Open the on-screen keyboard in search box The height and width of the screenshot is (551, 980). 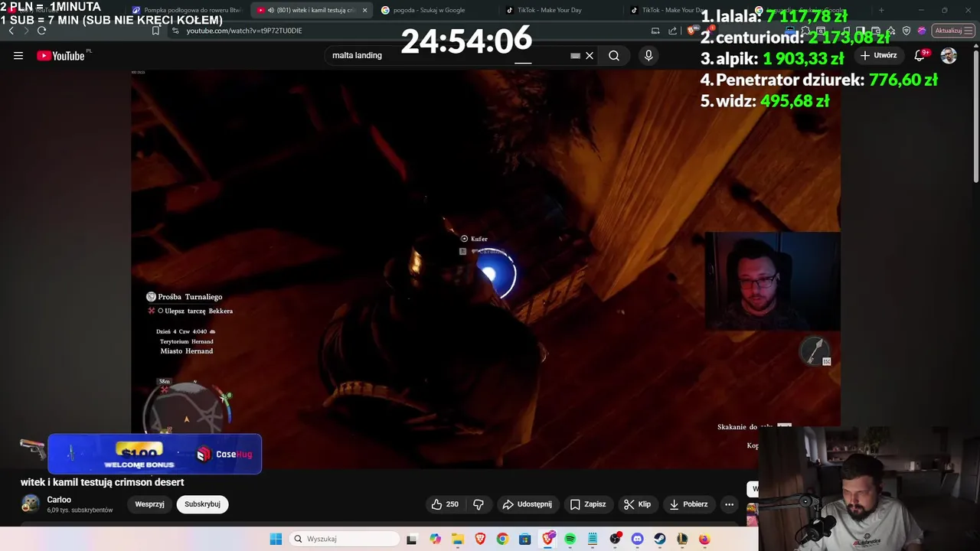[575, 55]
